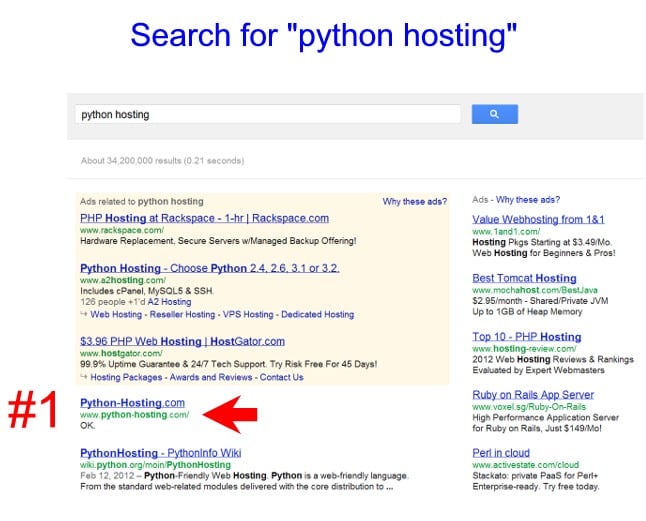
Task: Click Includes cPanel, MySQL5 & SSH text
Action: (x=147, y=291)
